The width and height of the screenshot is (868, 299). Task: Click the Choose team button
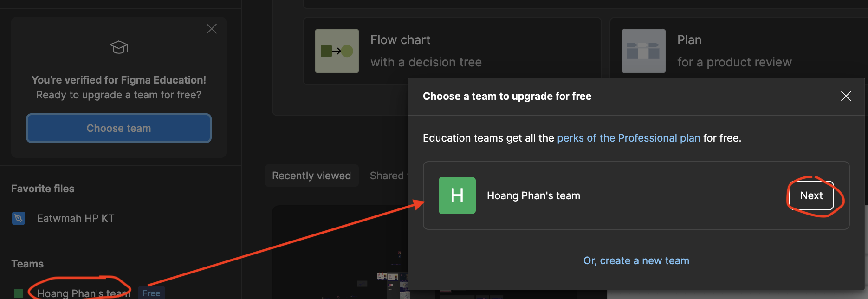[x=119, y=128]
